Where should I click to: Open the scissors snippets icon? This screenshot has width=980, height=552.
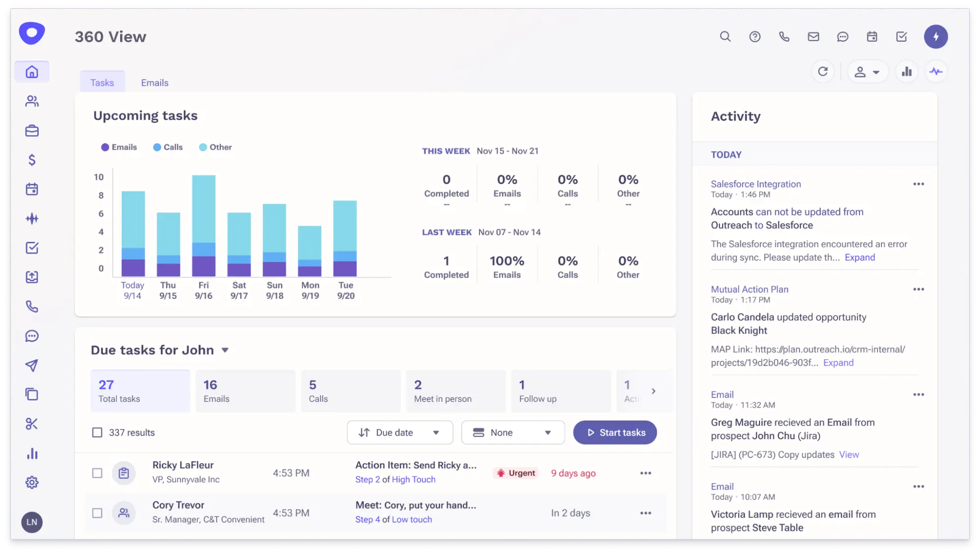coord(31,423)
